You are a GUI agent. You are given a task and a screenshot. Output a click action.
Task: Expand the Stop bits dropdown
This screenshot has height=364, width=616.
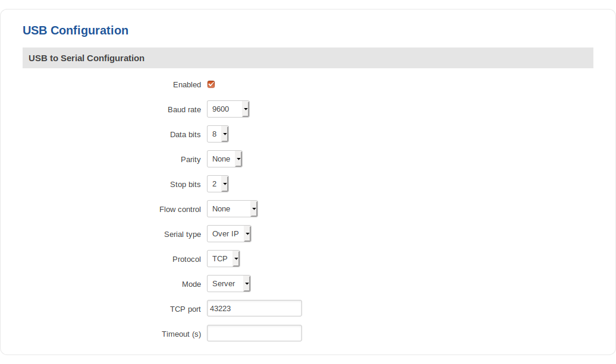[x=218, y=184]
